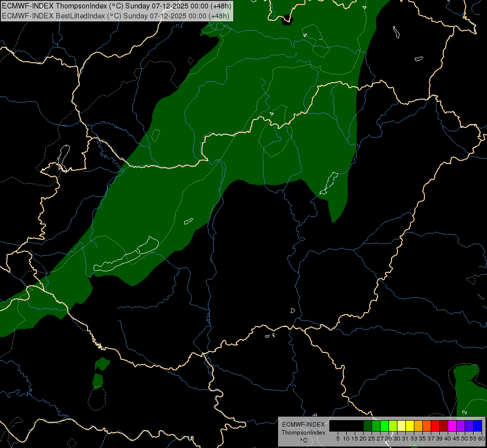Click the contour label '2' near bottom-right
Image resolution: width=487 pixels, height=448 pixels.
coord(465,413)
